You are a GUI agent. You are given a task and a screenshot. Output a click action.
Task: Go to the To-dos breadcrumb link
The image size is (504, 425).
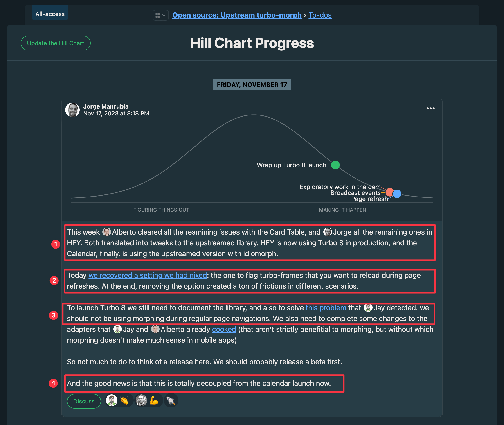320,15
